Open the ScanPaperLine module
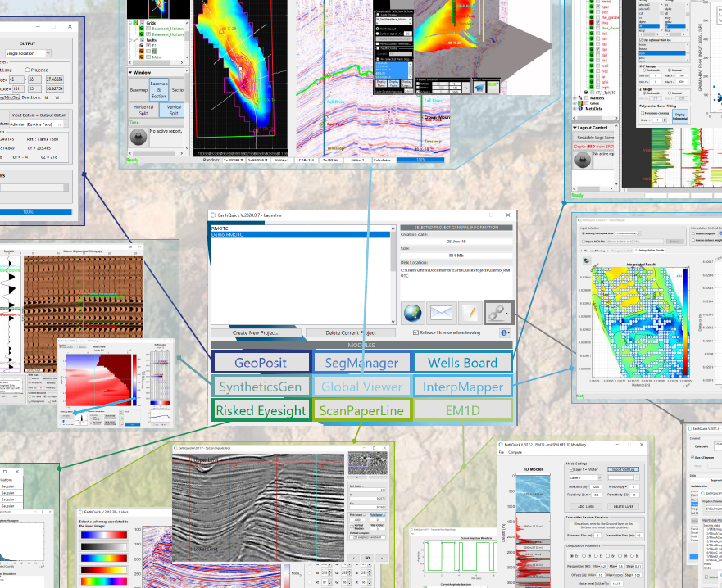The width and height of the screenshot is (722, 588). tap(361, 410)
